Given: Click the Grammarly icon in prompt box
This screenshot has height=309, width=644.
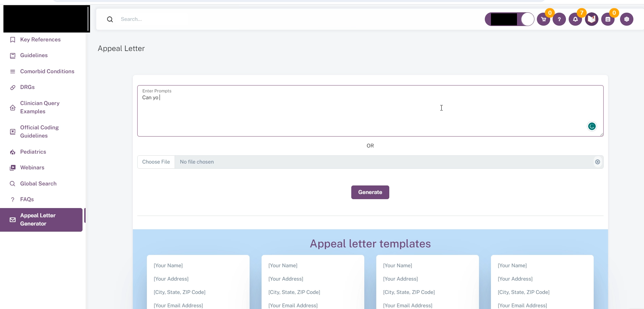Looking at the screenshot, I should point(592,127).
